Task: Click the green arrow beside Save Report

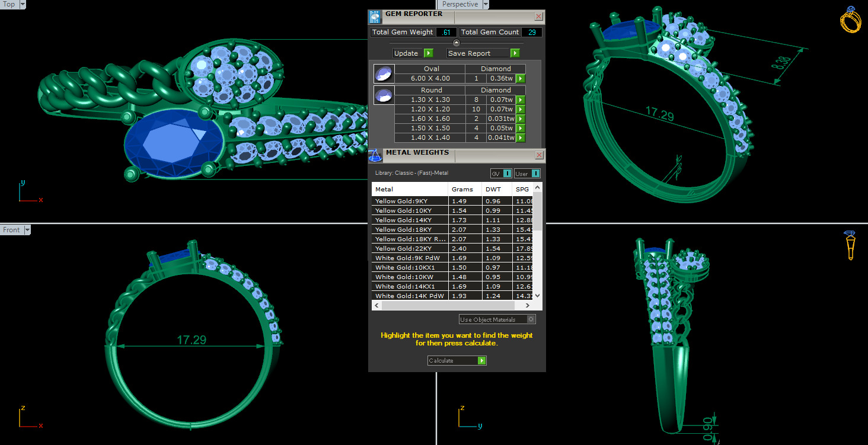Action: click(x=515, y=53)
